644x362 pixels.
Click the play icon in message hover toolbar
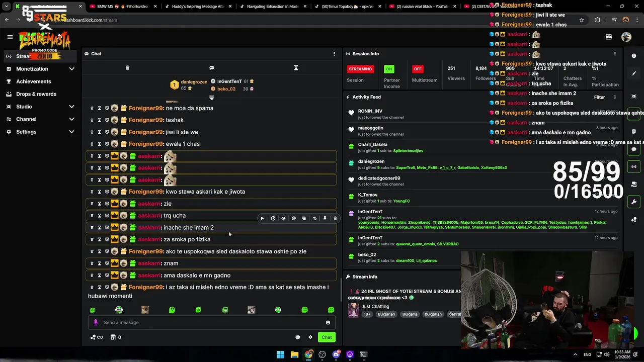pyautogui.click(x=262, y=219)
